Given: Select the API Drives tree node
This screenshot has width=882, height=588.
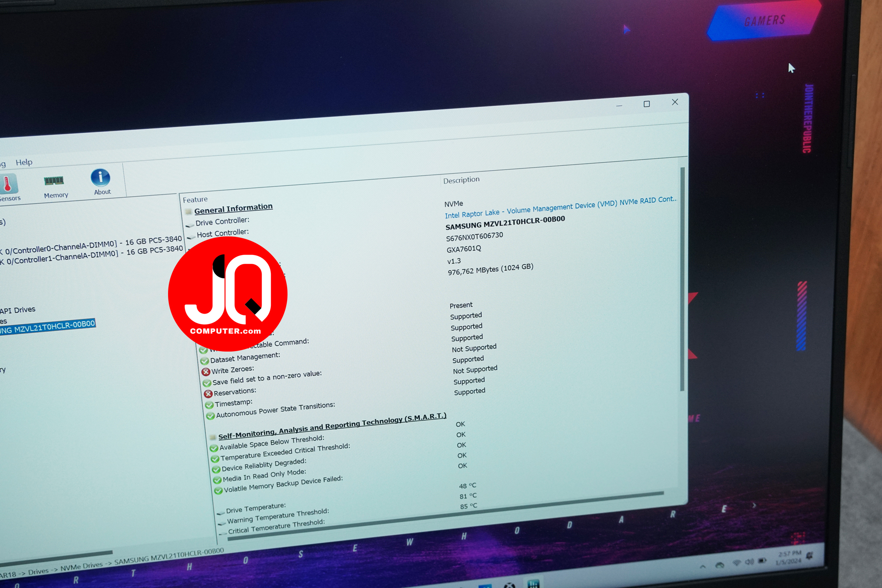Looking at the screenshot, I should click(18, 310).
